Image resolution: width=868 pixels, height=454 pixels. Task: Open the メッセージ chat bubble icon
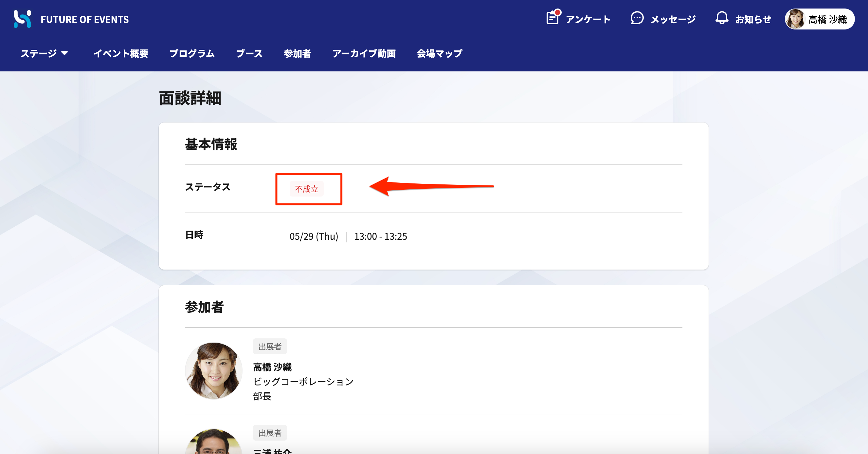(637, 18)
